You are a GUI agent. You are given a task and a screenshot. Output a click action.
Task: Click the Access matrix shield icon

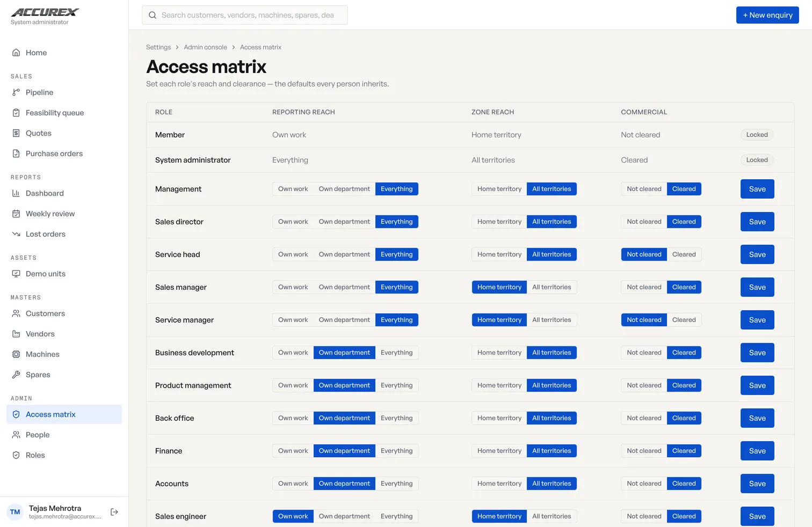tap(16, 414)
